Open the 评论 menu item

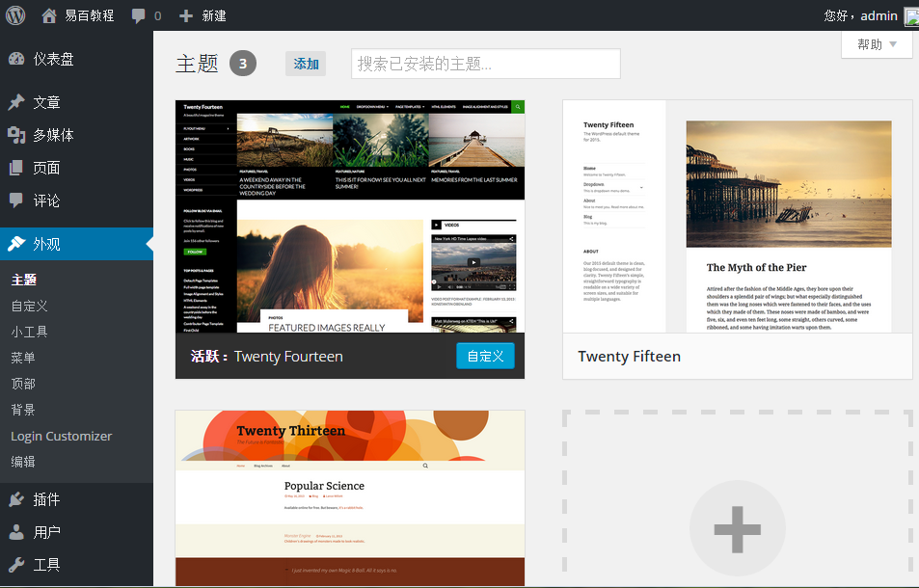coord(77,200)
